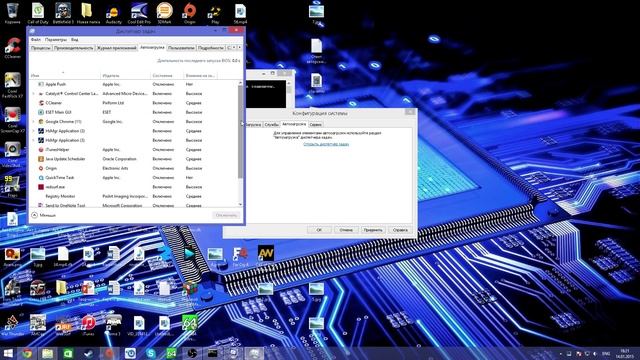
Task: Open the Новая папка folder on the desktop
Action: 88,13
